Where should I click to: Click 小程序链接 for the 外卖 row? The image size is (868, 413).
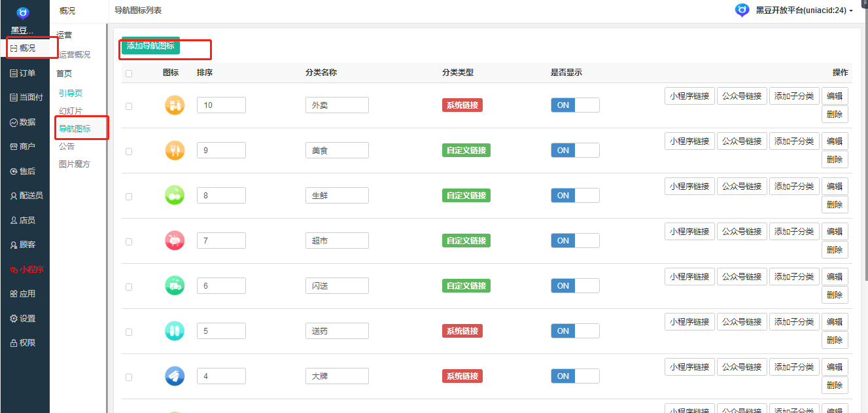(689, 96)
